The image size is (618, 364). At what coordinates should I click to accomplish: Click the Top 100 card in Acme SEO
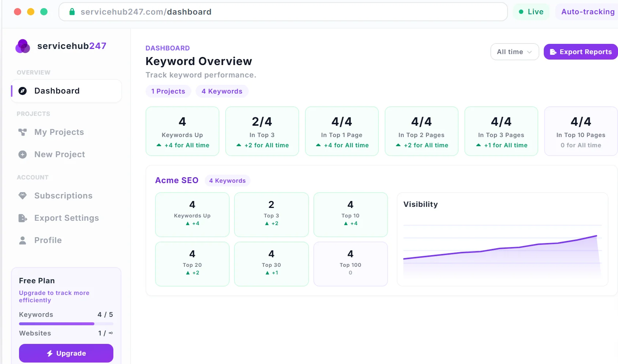pyautogui.click(x=351, y=264)
